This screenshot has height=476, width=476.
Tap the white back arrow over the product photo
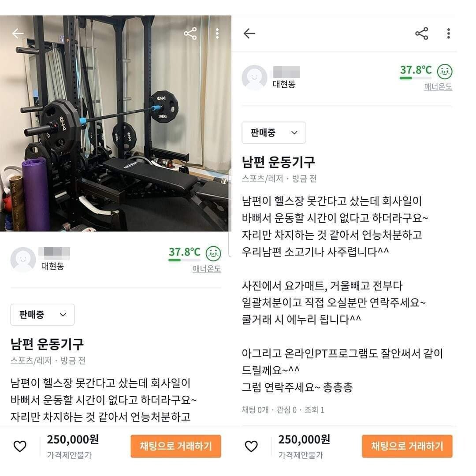pos(18,33)
